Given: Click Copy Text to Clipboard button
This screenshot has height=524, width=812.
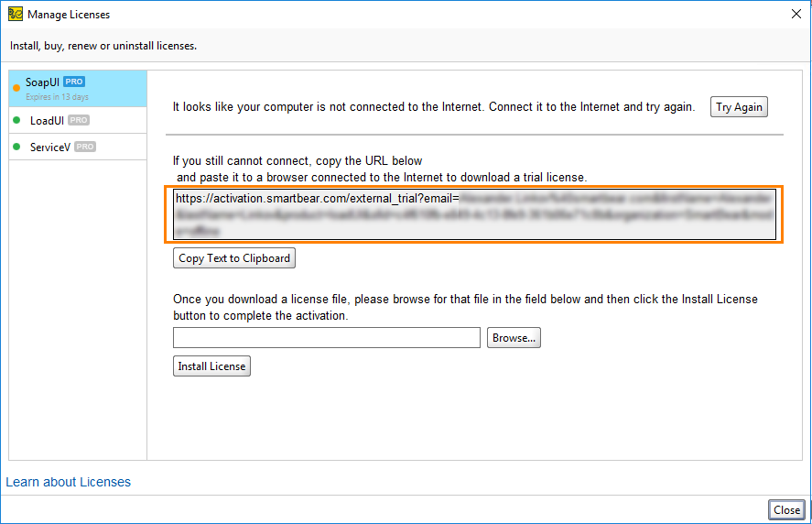Looking at the screenshot, I should point(234,258).
